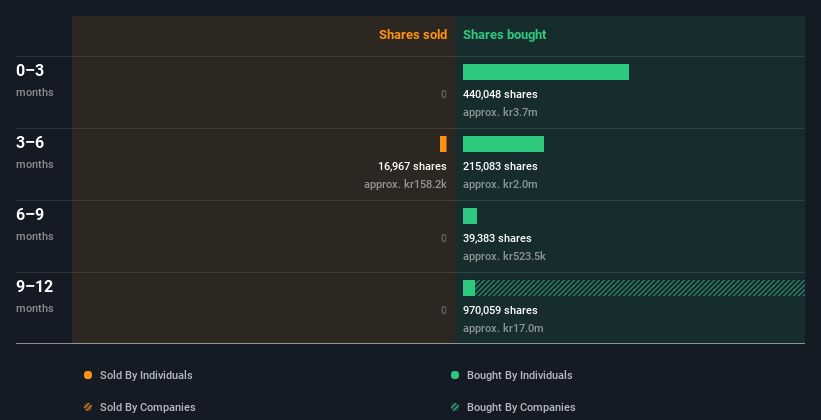Click the sold zero in the 6–9 months row
This screenshot has height=420, width=821.
click(443, 238)
